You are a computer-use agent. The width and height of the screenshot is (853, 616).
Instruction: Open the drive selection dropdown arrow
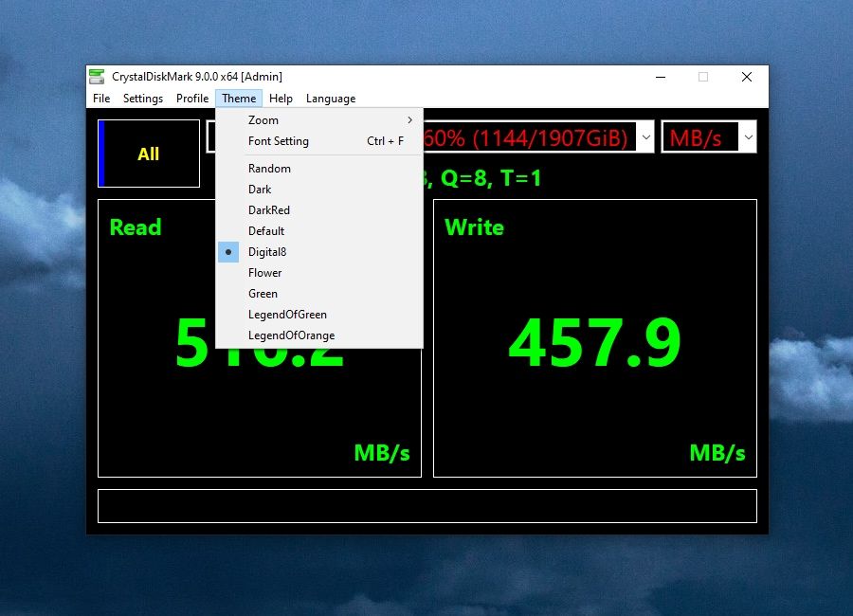tap(645, 137)
